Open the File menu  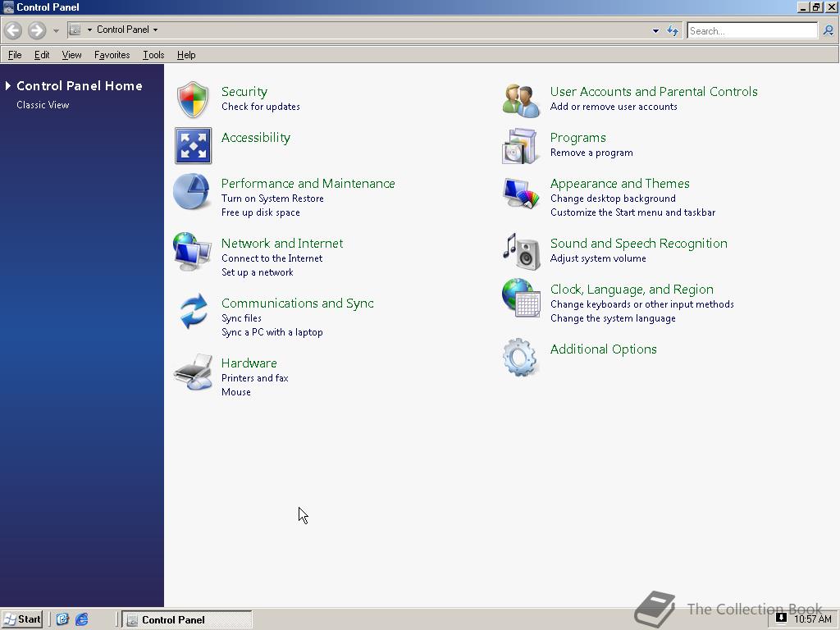click(x=15, y=55)
